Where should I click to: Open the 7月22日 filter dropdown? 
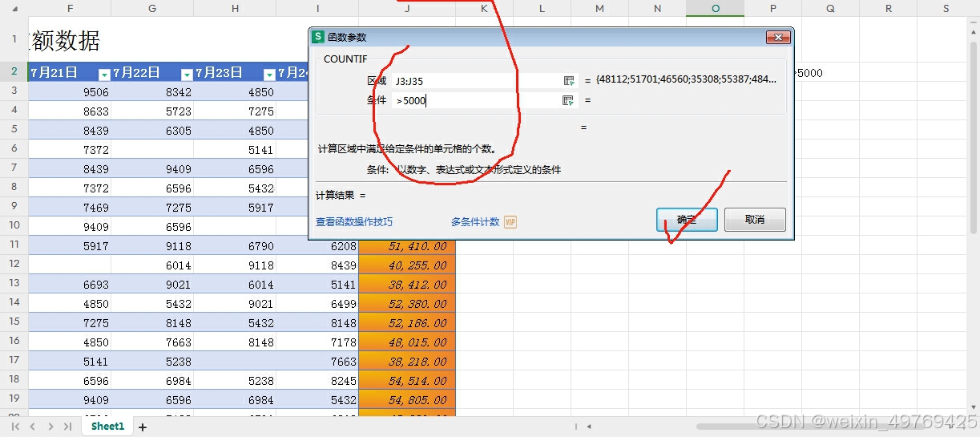tap(187, 75)
